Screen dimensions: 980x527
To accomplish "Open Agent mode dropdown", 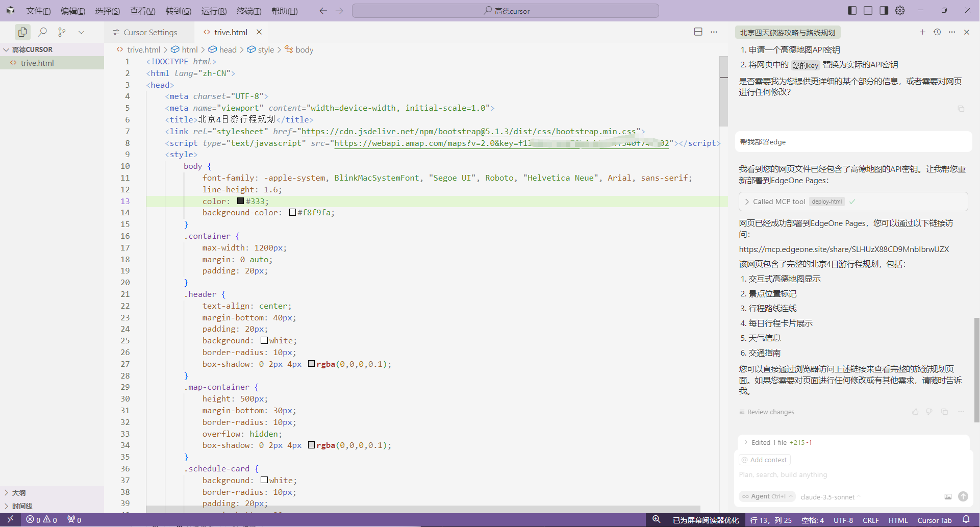I will (767, 496).
